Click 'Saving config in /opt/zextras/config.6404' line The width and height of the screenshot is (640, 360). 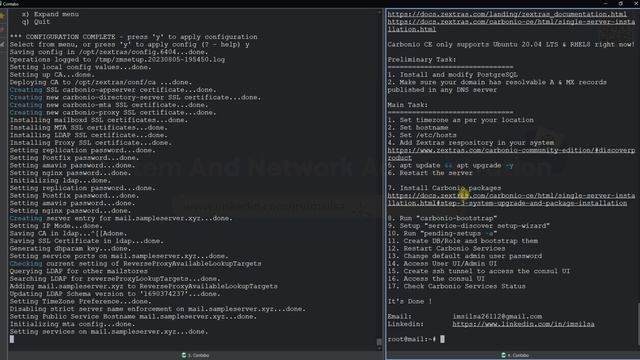tap(109, 52)
